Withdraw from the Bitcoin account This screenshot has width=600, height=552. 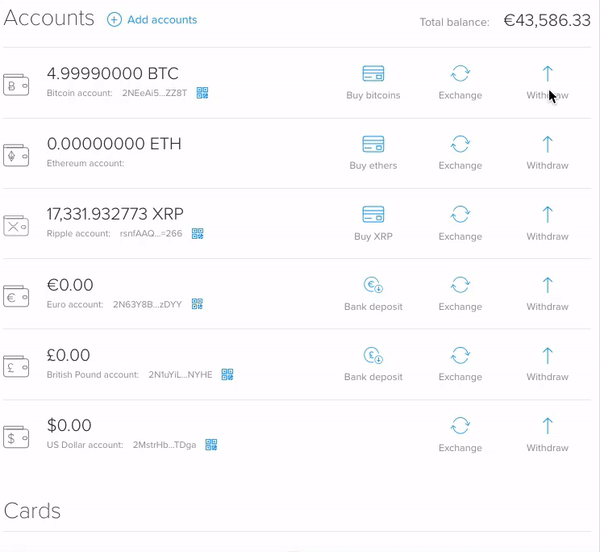(x=547, y=82)
